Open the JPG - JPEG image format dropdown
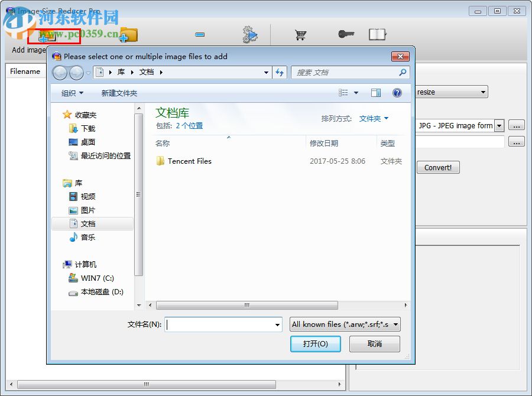The height and width of the screenshot is (396, 532). click(498, 125)
